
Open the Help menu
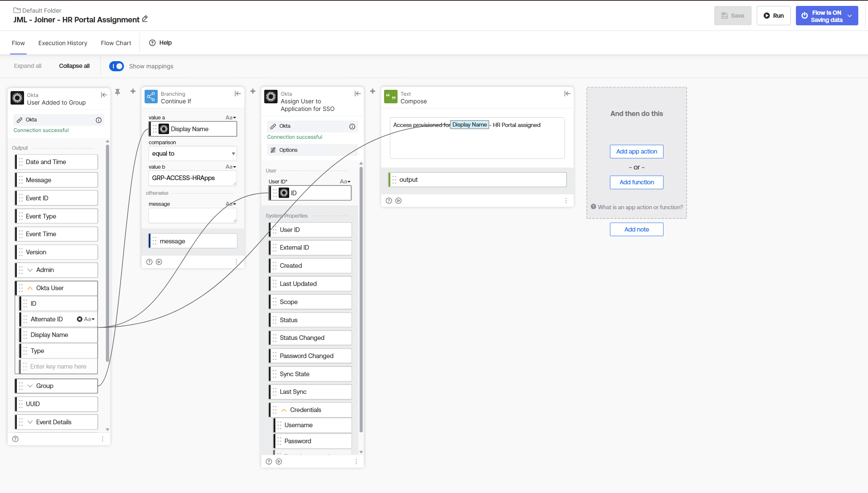(161, 43)
